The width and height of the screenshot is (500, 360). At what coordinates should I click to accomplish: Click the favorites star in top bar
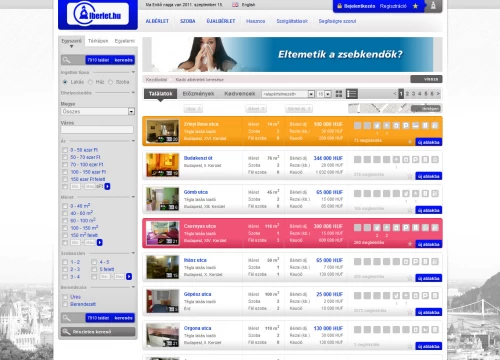(x=415, y=6)
